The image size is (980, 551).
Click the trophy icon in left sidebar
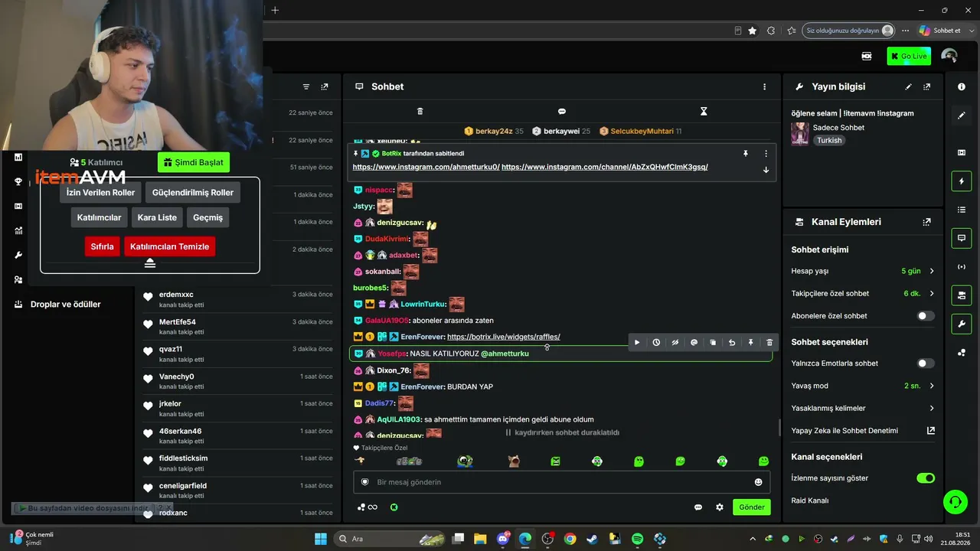[x=18, y=181]
